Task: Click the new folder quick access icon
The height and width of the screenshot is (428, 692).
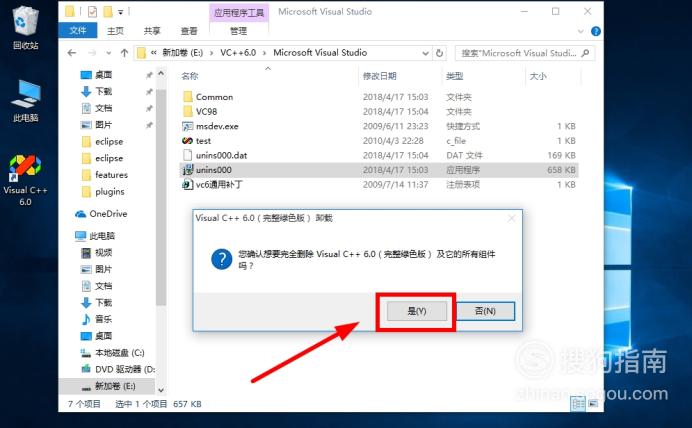Action: coord(108,11)
